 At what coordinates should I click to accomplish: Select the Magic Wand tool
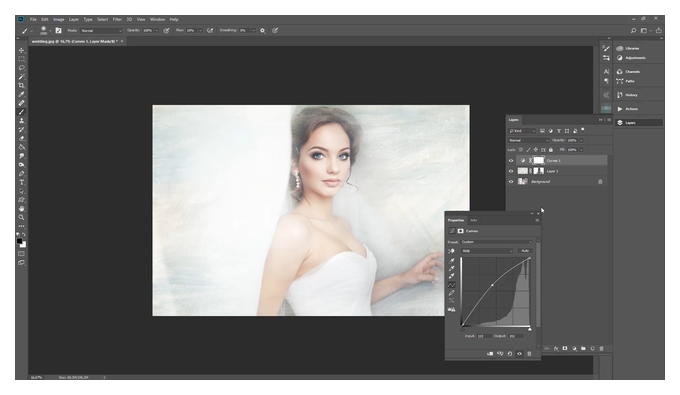21,77
